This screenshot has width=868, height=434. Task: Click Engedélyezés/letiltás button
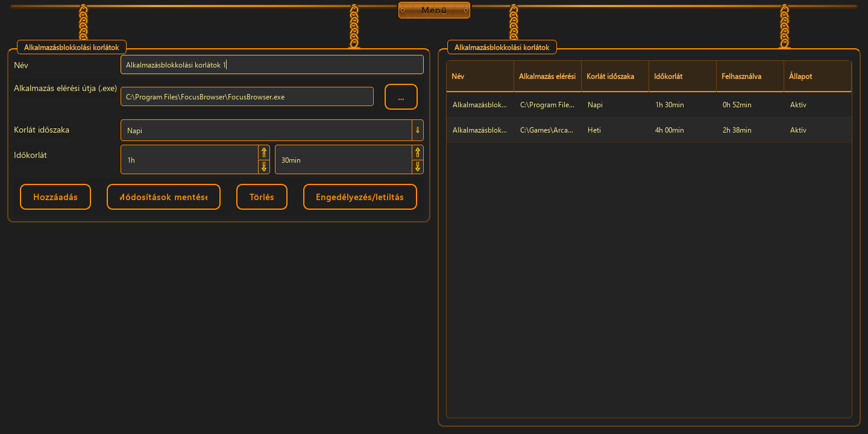click(360, 197)
